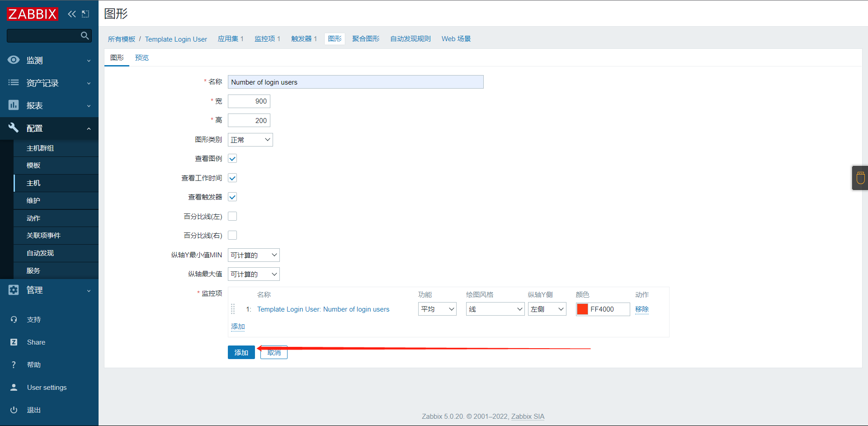This screenshot has width=868, height=426.
Task: Open the 纵轴最大值 dropdown
Action: tap(254, 274)
